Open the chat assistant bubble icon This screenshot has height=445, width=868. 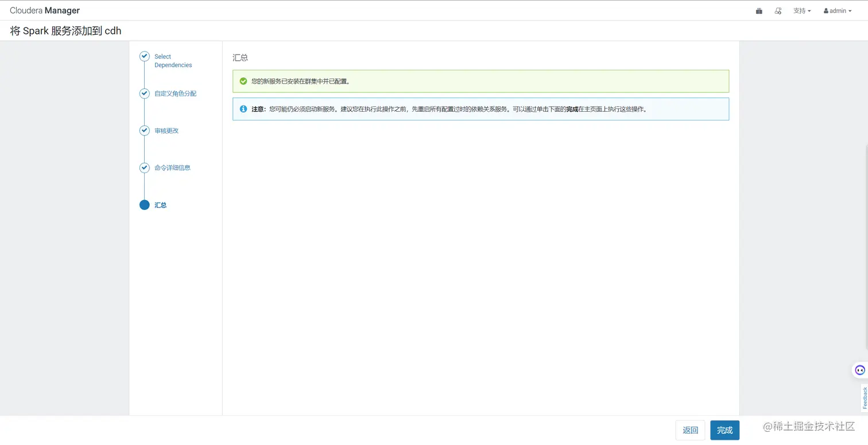pyautogui.click(x=859, y=370)
